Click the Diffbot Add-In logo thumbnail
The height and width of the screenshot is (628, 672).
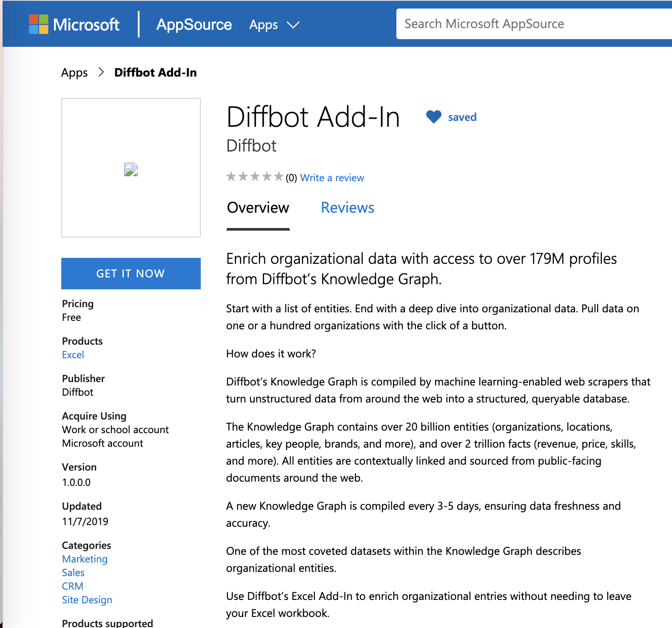[131, 168]
